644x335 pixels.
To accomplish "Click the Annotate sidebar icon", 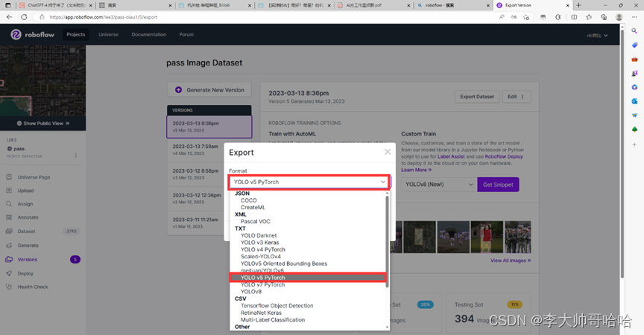I will point(9,217).
